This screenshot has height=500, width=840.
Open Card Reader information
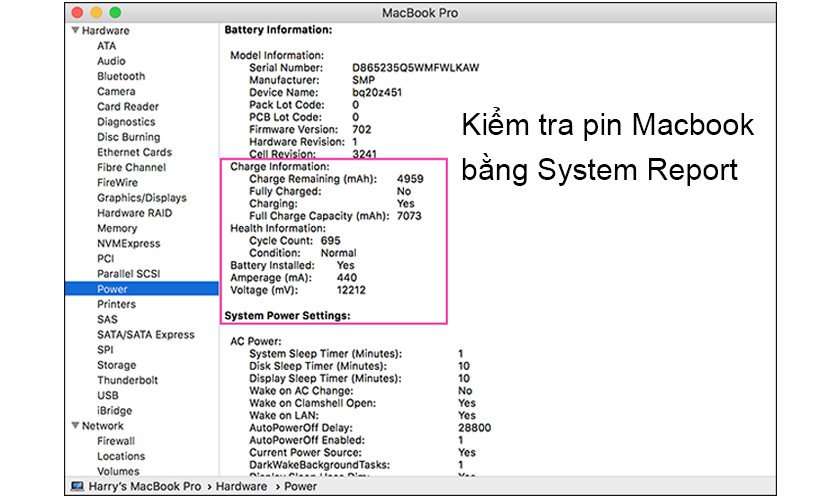pos(128,107)
